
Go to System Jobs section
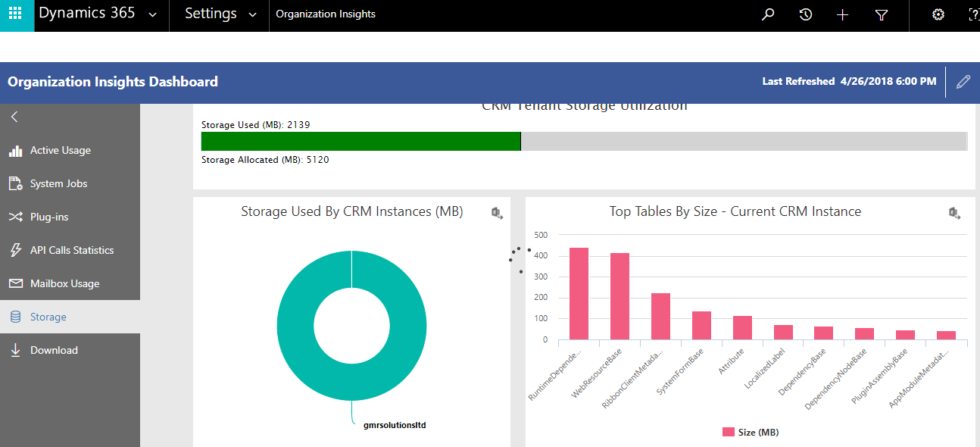tap(58, 183)
